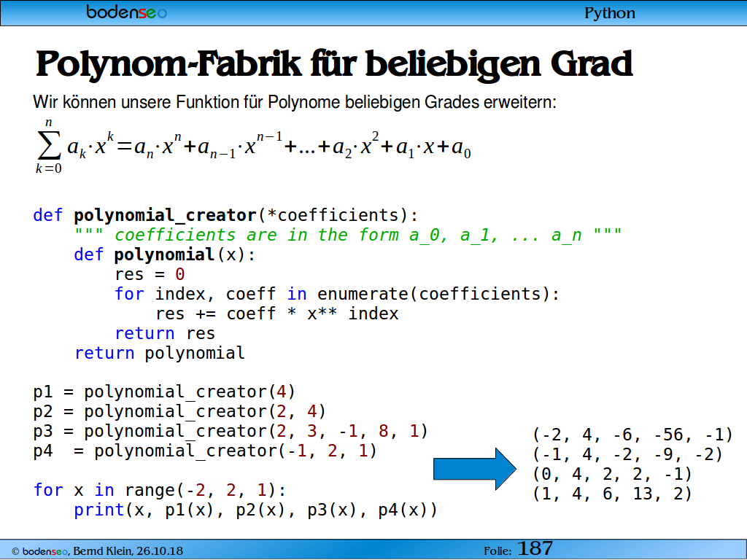The image size is (747, 560).
Task: Click the 'Python' header label
Action: click(x=609, y=13)
